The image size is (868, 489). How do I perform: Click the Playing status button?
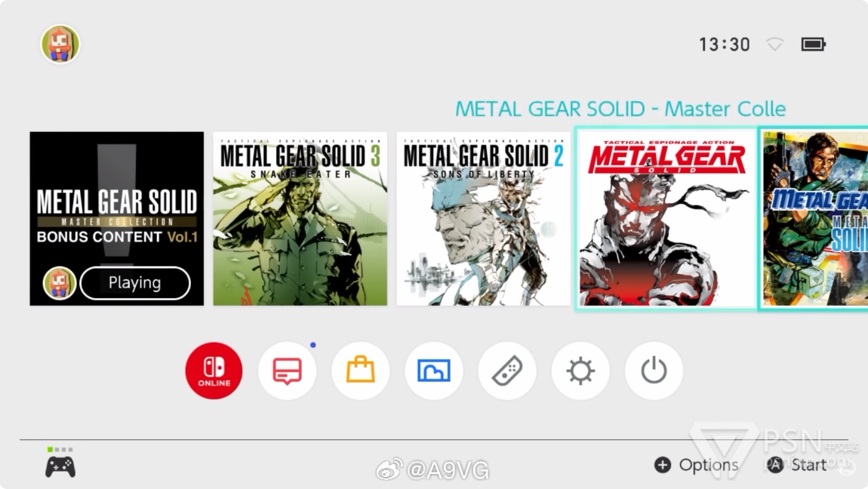[x=135, y=283]
